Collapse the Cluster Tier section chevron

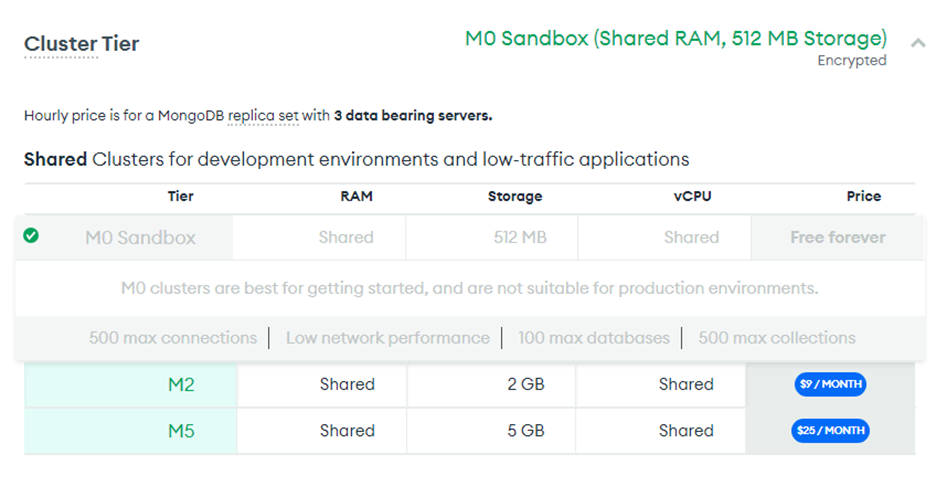click(x=917, y=43)
